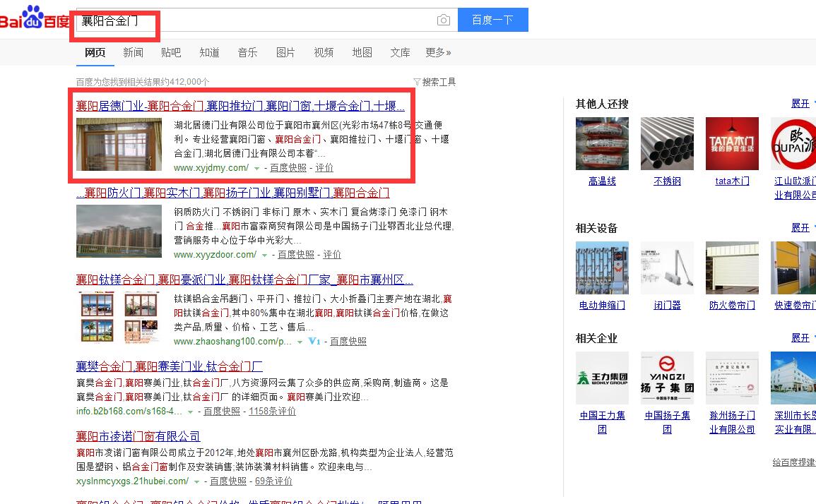Expand the 更多» menu

pyautogui.click(x=438, y=52)
